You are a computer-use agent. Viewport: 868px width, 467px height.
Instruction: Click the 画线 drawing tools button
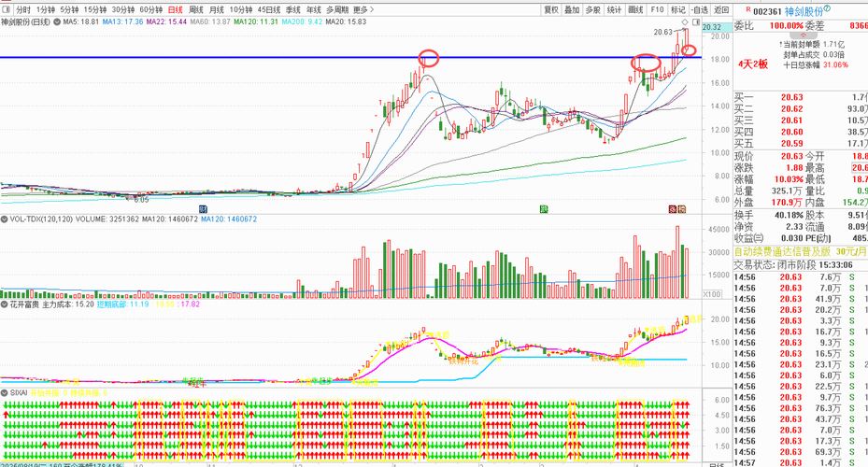(x=636, y=10)
